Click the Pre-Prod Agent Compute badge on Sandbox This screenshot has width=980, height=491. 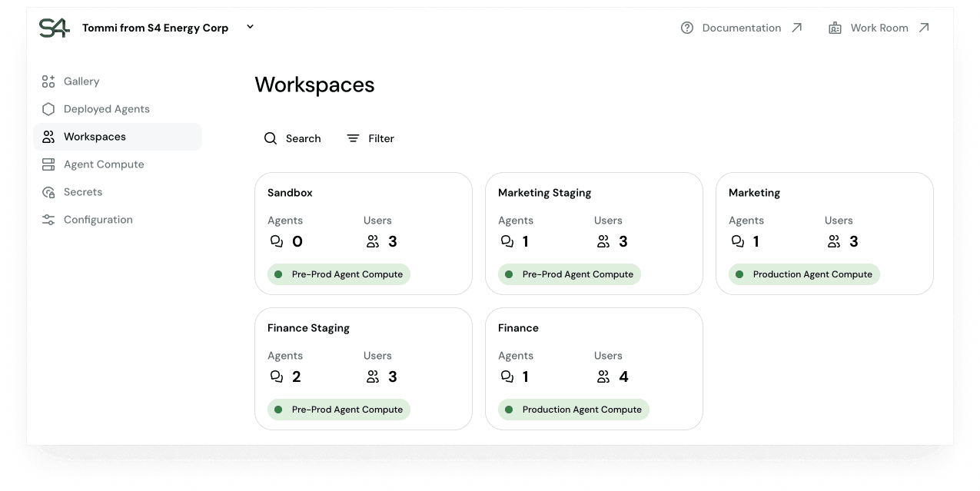(x=338, y=274)
